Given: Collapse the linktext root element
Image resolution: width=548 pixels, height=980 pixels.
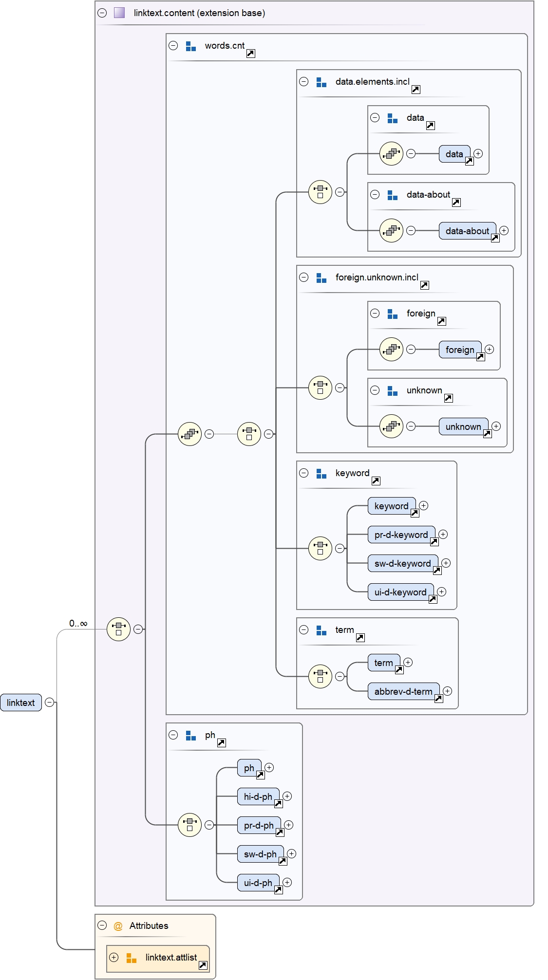Looking at the screenshot, I should pyautogui.click(x=49, y=703).
